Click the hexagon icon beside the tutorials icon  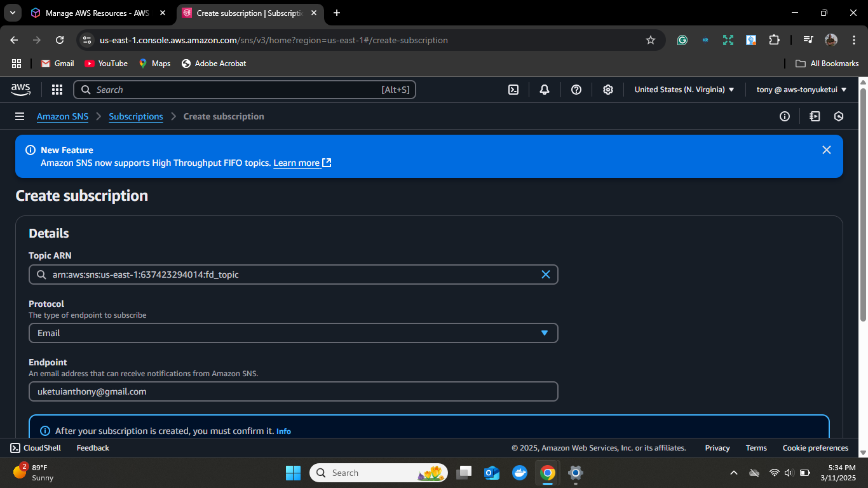(x=839, y=116)
